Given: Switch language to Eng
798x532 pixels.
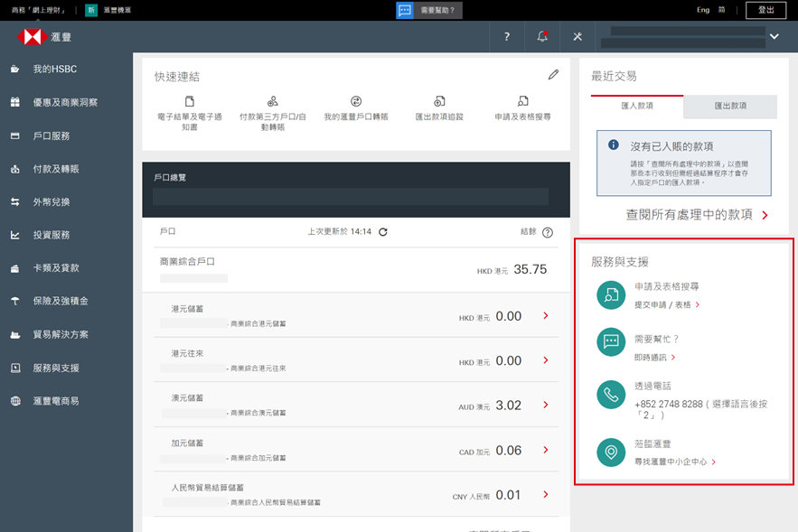Looking at the screenshot, I should pyautogui.click(x=703, y=11).
